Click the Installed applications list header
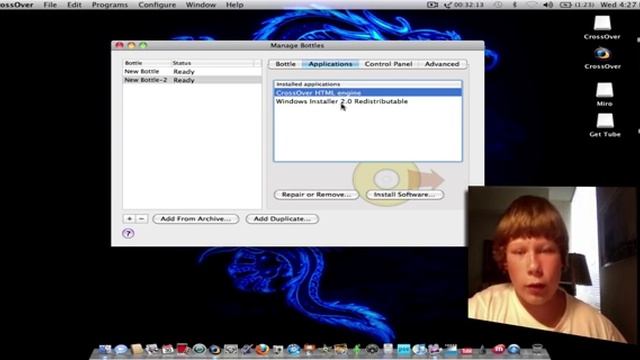Image resolution: width=640 pixels, height=360 pixels. point(368,84)
